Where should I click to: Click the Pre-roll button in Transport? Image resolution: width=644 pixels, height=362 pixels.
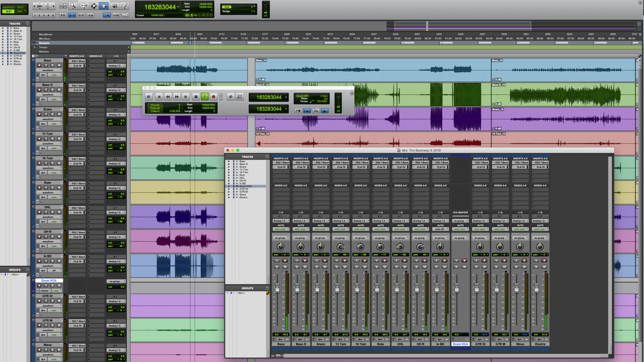(155, 105)
